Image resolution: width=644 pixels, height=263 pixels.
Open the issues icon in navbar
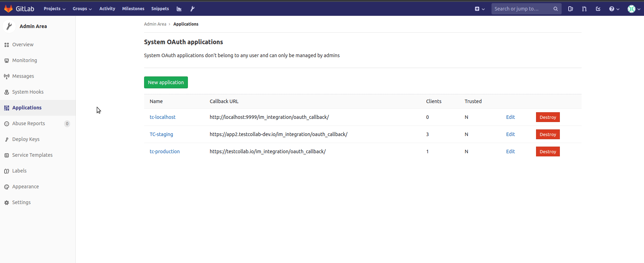570,9
